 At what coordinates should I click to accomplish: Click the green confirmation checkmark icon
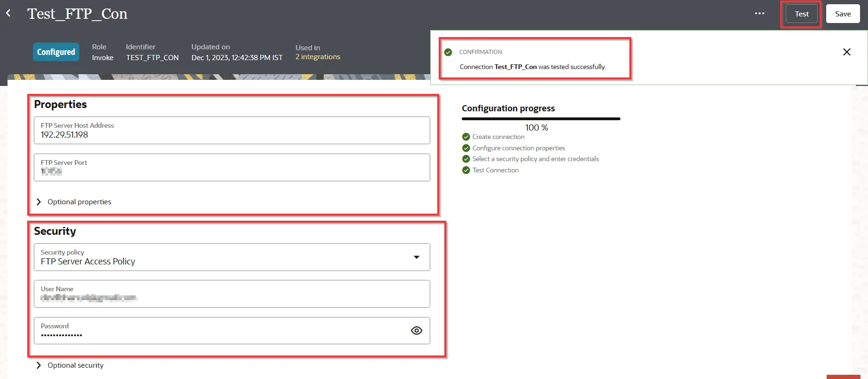click(x=448, y=52)
